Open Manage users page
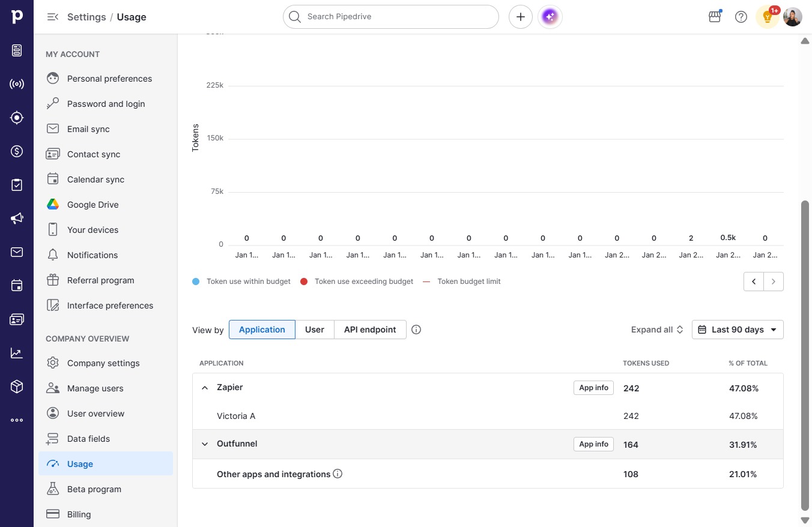This screenshot has height=527, width=812. point(106,388)
